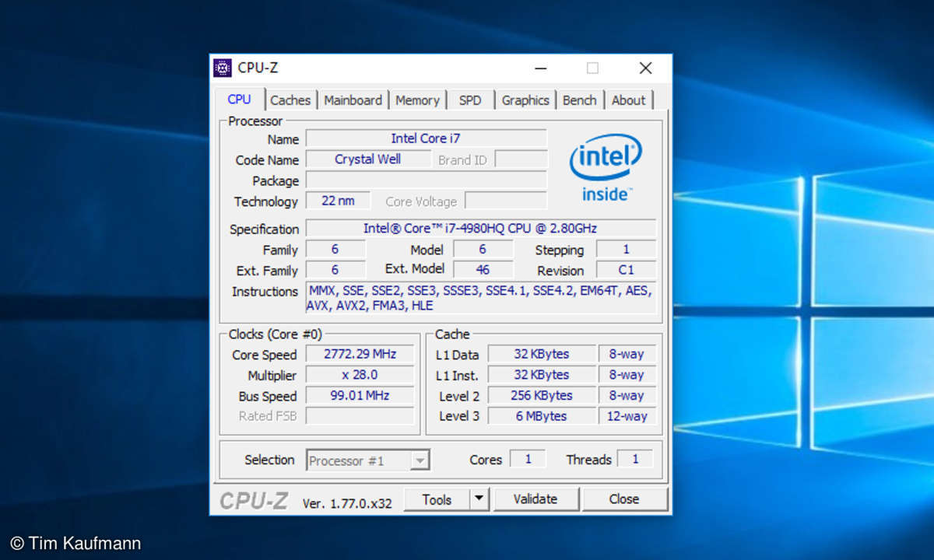This screenshot has height=560, width=934.
Task: Go to the SPD tab
Action: (x=470, y=100)
